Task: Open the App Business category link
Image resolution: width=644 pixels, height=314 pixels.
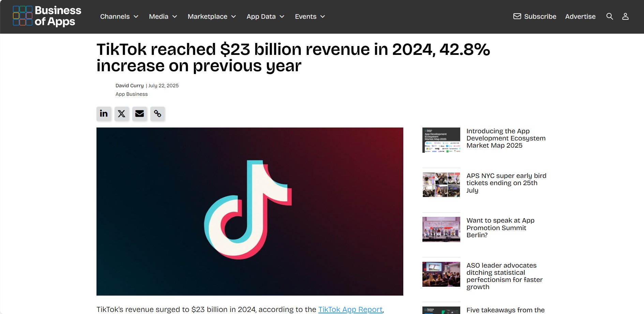Action: (x=132, y=94)
